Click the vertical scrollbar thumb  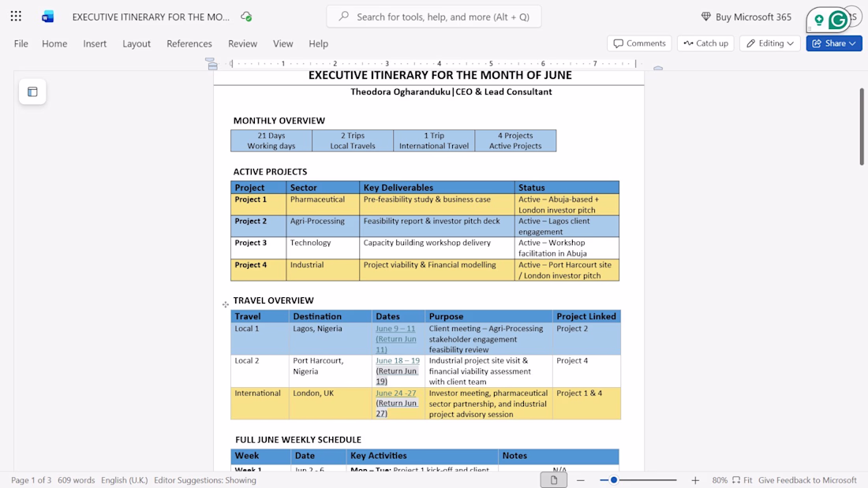862,126
